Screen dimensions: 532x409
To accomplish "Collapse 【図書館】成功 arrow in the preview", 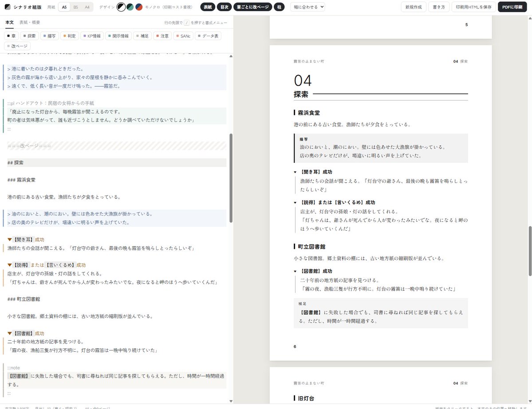I will 295,271.
